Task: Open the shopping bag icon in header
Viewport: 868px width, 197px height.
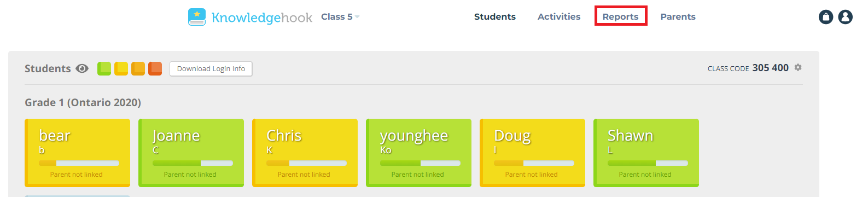Action: pyautogui.click(x=826, y=17)
